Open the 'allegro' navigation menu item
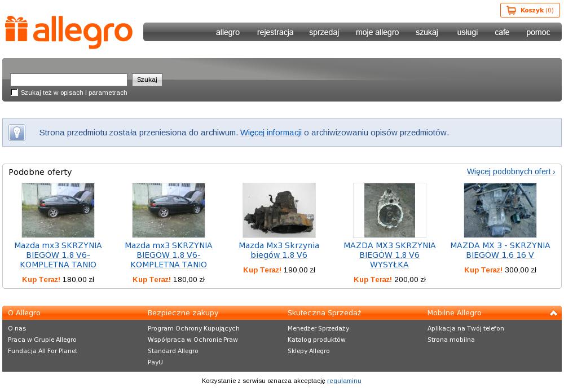This screenshot has width=564, height=392. 228,32
